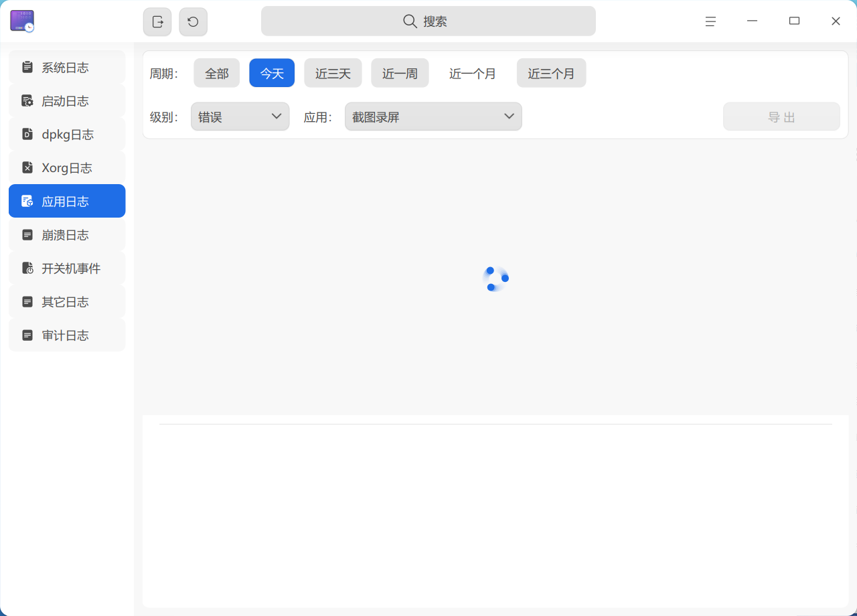Select the 近三天 period filter
The height and width of the screenshot is (616, 857).
(333, 73)
